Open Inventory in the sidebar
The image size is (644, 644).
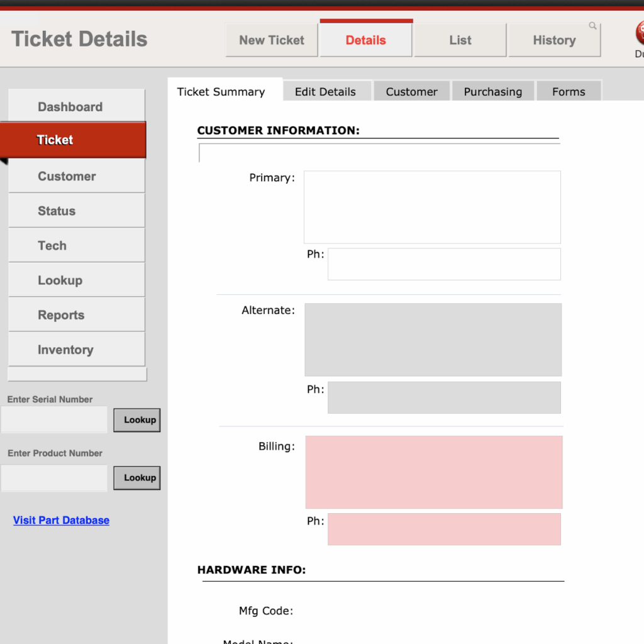(x=65, y=350)
